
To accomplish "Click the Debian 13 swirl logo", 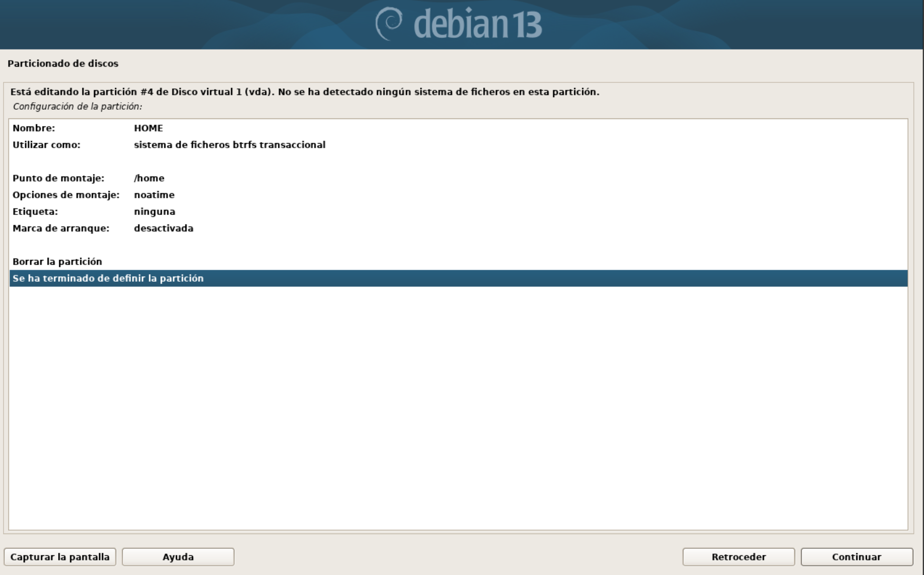I will tap(389, 24).
